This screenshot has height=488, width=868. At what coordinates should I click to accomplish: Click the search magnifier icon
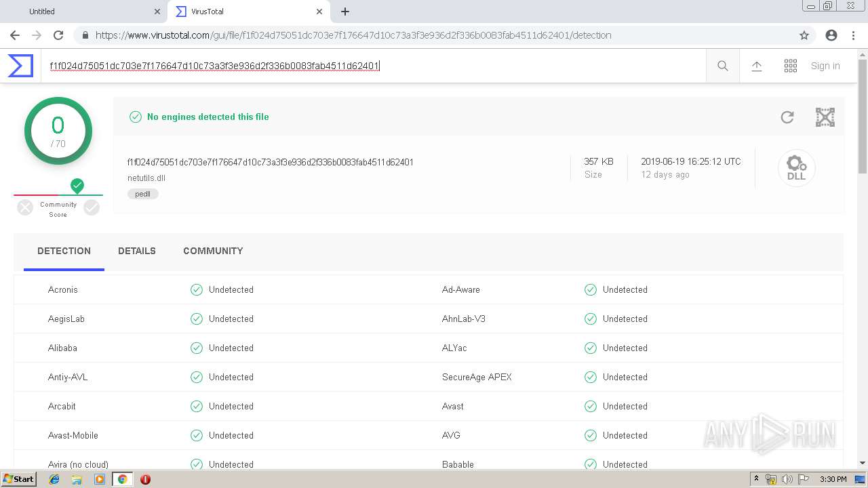coord(723,66)
